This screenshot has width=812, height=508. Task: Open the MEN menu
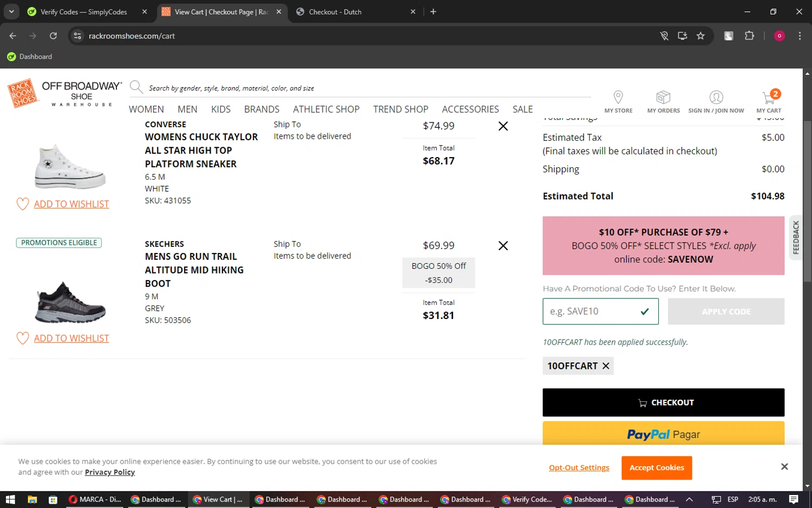pyautogui.click(x=187, y=109)
